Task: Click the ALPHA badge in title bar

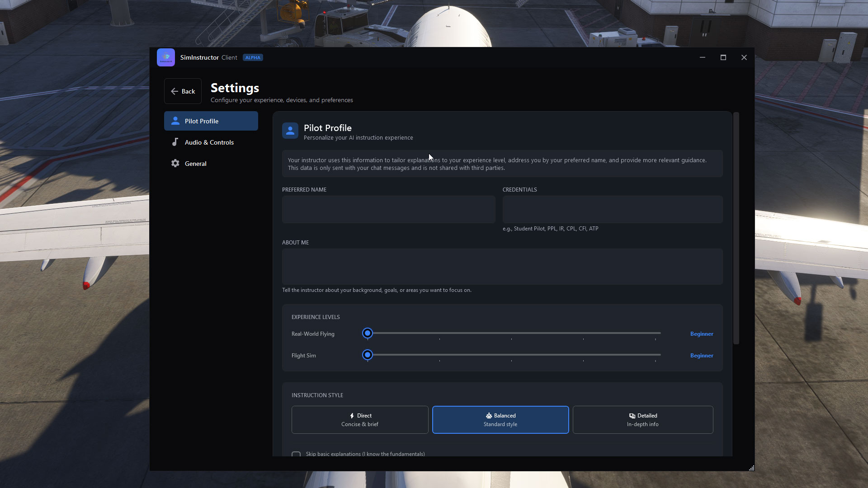Action: click(x=253, y=57)
